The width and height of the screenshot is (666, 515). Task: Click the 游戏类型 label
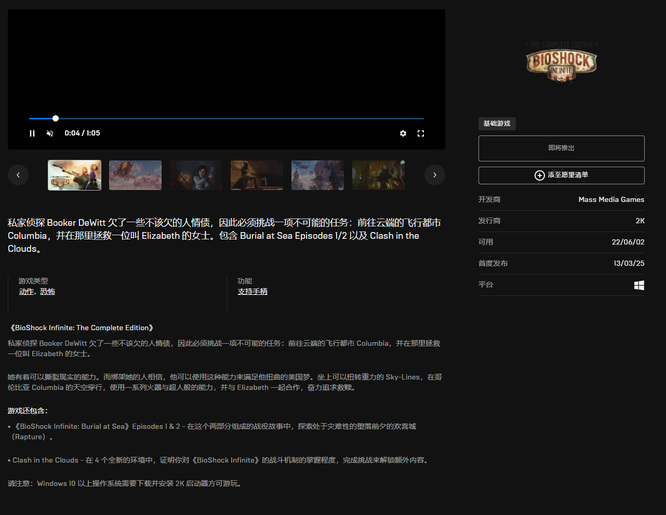[x=33, y=281]
